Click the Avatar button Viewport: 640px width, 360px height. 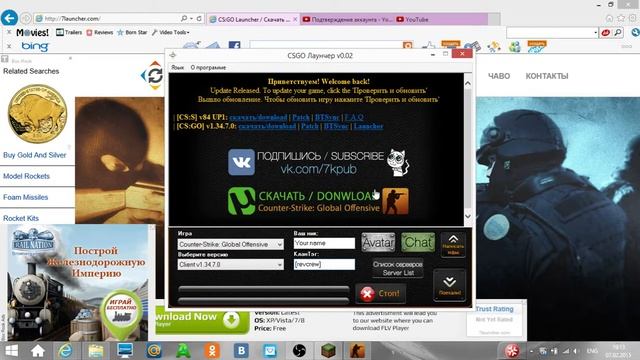pyautogui.click(x=378, y=242)
